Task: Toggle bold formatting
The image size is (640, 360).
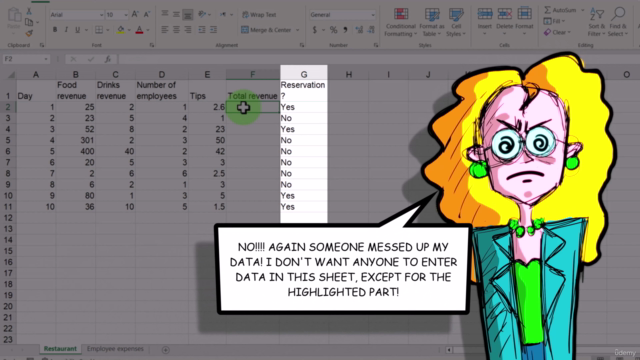Action: pyautogui.click(x=55, y=30)
